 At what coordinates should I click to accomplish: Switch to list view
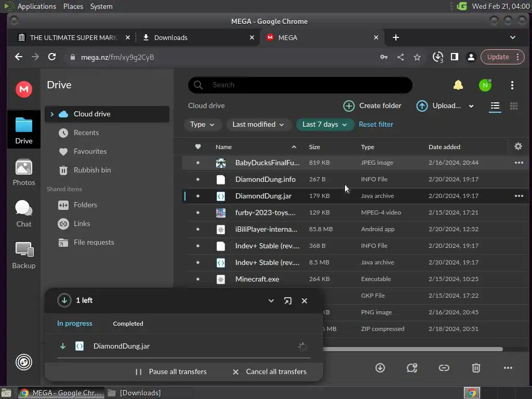pos(495,106)
